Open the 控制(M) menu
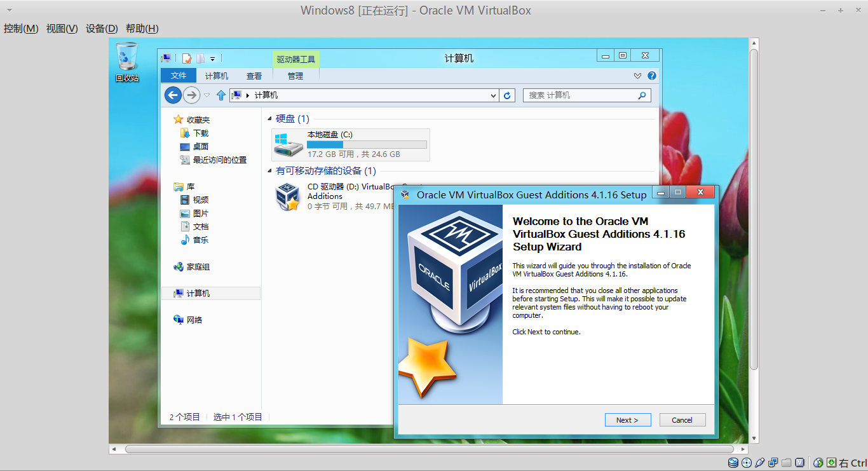The height and width of the screenshot is (471, 868). click(x=21, y=29)
